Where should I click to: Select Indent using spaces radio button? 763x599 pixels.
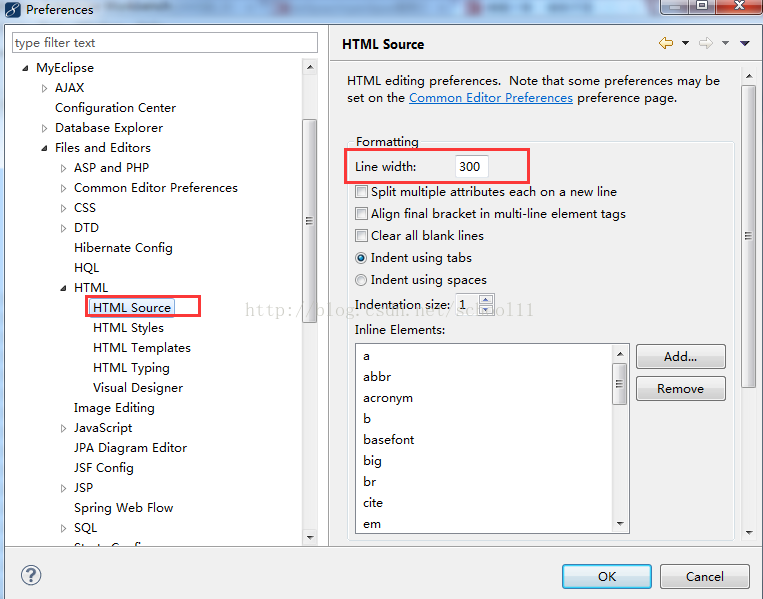click(362, 280)
